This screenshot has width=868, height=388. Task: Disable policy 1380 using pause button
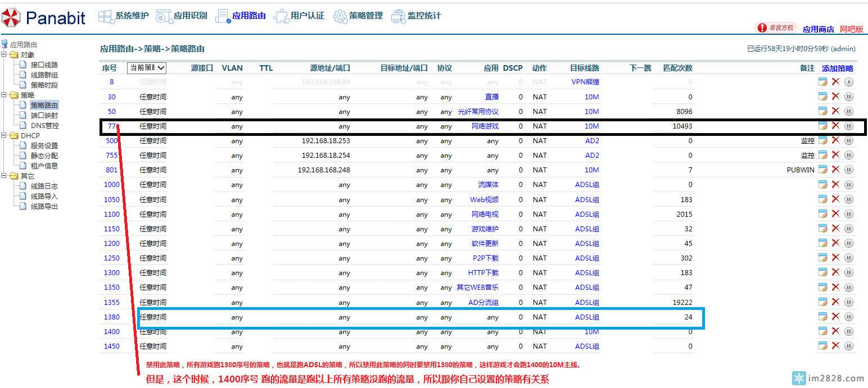tap(849, 317)
